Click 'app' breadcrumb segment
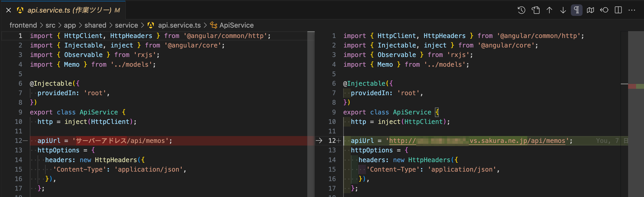The image size is (644, 197). click(70, 25)
